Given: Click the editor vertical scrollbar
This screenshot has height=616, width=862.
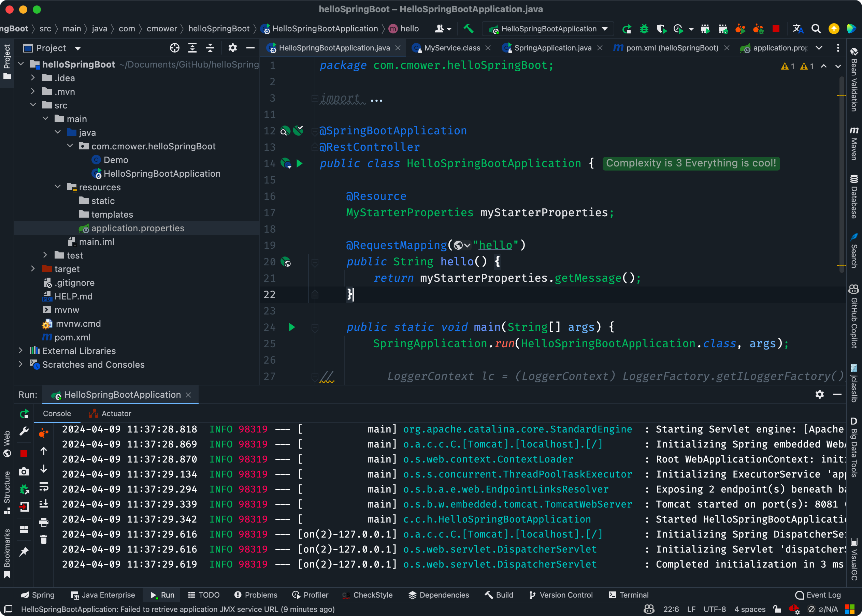Looking at the screenshot, I should point(842,175).
